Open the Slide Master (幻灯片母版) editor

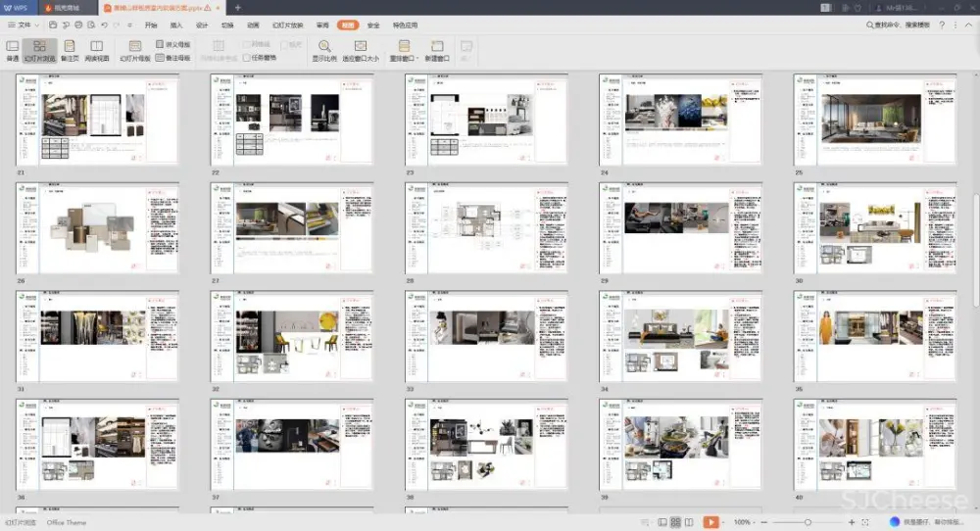[x=134, y=50]
